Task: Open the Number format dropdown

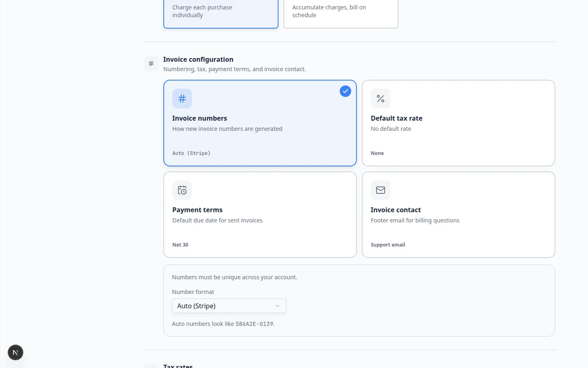Action: click(x=229, y=306)
